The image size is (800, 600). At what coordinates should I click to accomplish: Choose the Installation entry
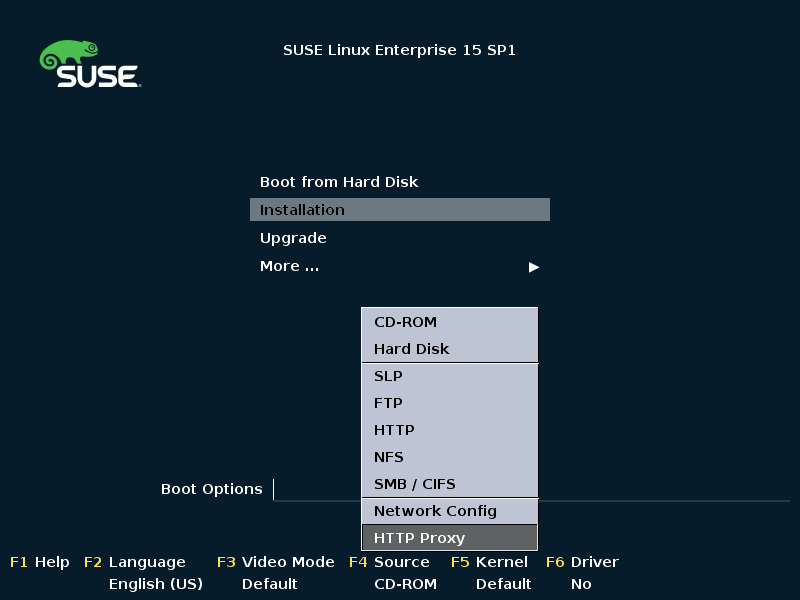(399, 210)
